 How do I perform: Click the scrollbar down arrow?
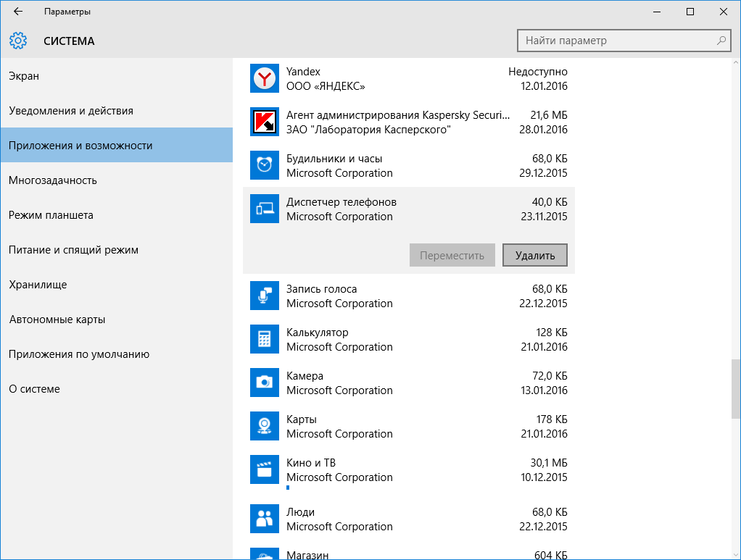(x=736, y=555)
